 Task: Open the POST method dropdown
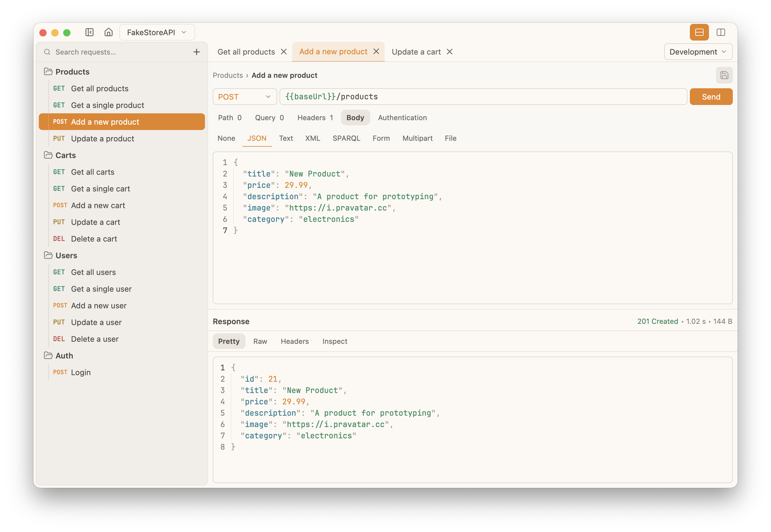click(245, 97)
